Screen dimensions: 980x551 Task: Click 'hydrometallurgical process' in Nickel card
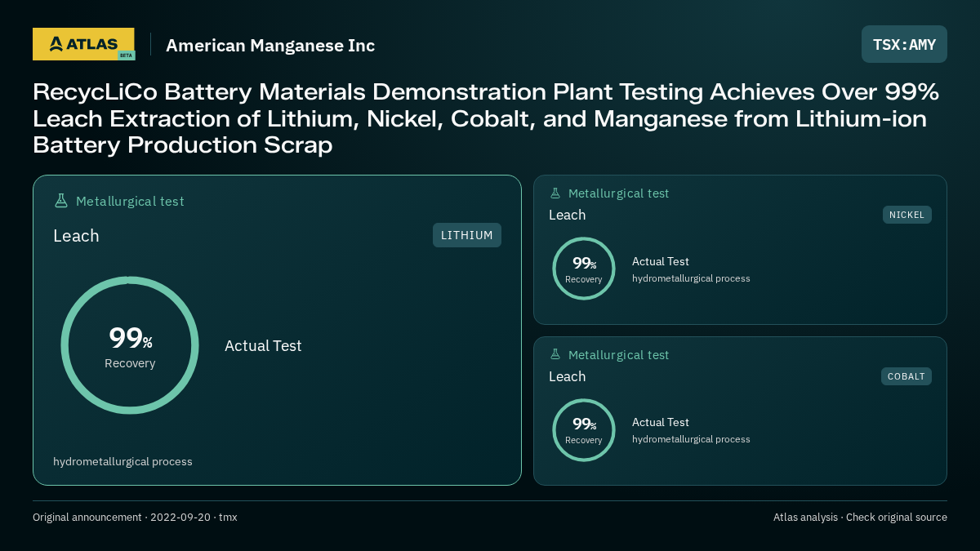(x=691, y=278)
